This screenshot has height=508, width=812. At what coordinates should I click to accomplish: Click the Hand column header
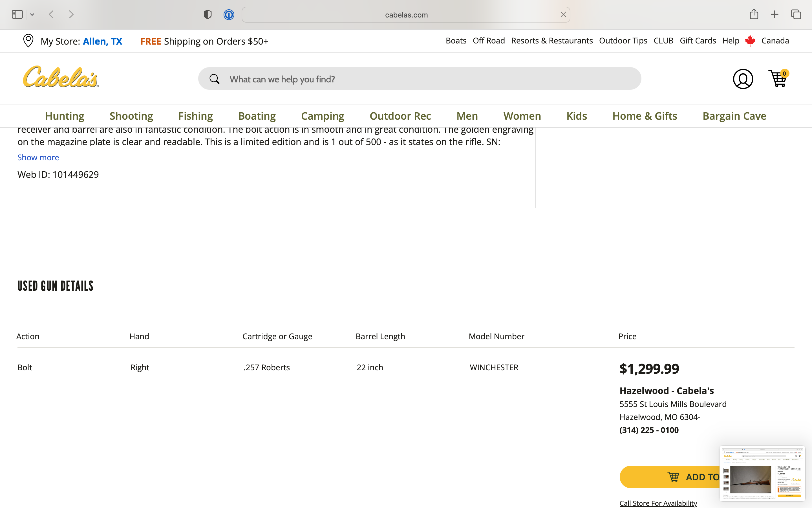pos(139,336)
